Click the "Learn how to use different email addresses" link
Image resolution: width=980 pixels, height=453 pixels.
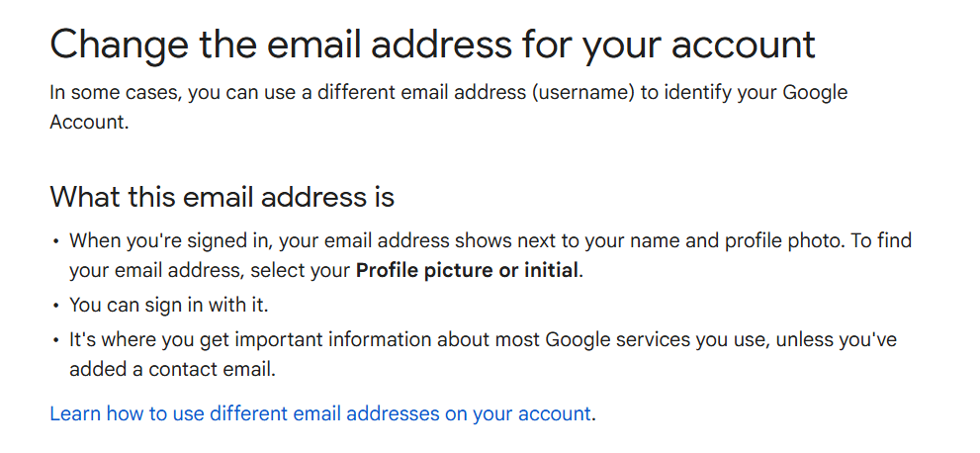(321, 412)
